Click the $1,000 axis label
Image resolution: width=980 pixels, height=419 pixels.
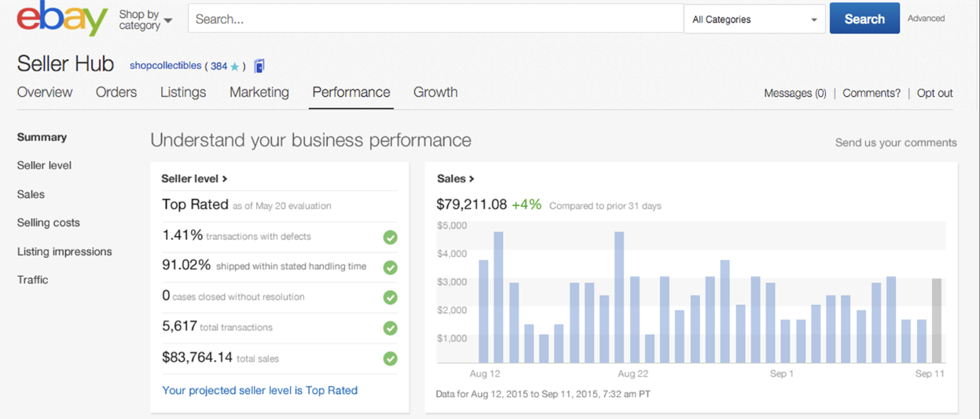coord(452,338)
